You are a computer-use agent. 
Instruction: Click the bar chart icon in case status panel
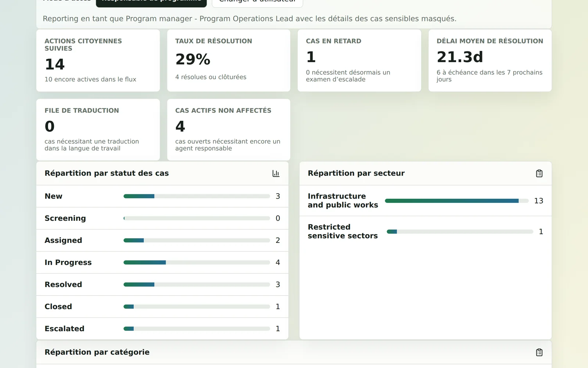click(x=276, y=173)
